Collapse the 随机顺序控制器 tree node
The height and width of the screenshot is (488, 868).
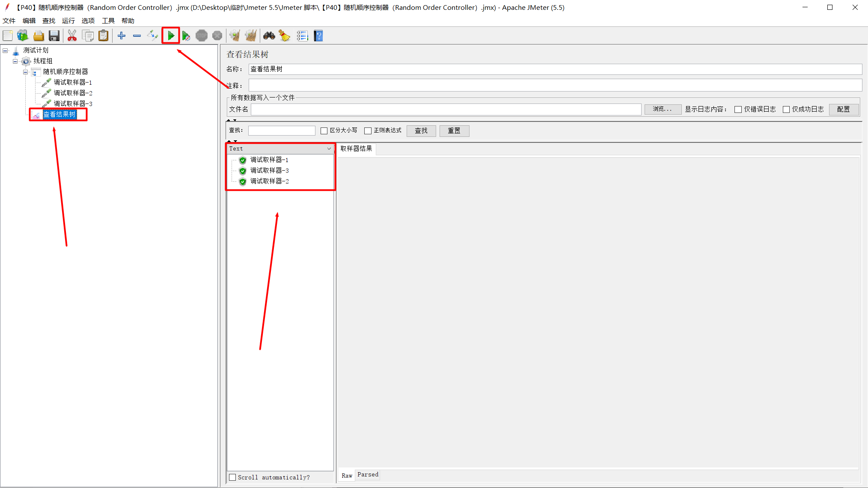(x=25, y=72)
